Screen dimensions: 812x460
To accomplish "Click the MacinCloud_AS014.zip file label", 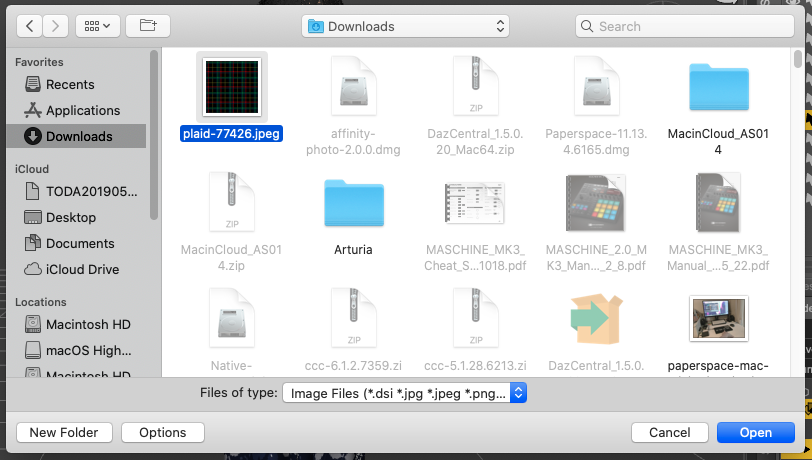I will [231, 257].
